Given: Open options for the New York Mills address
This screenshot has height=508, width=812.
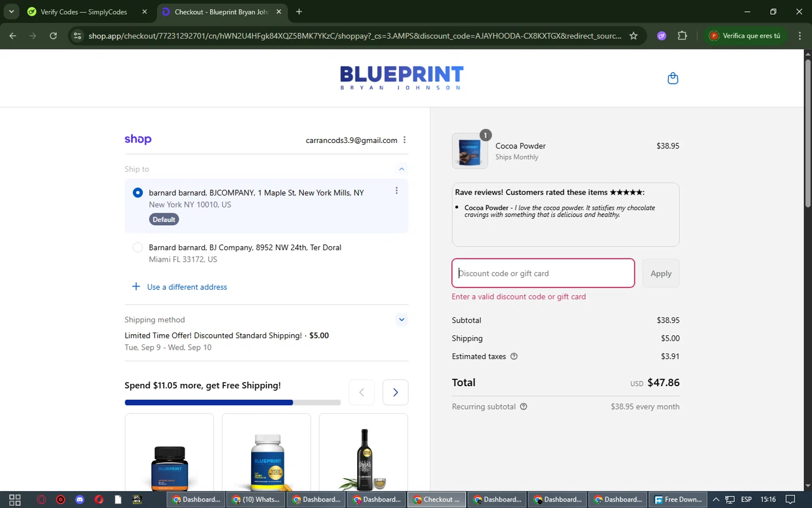Looking at the screenshot, I should [x=396, y=191].
